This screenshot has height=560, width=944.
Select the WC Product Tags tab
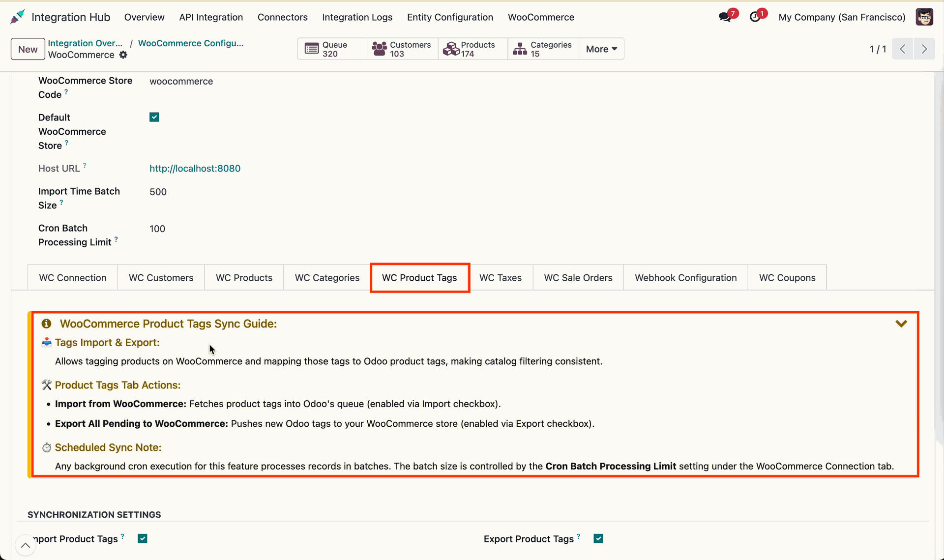pos(419,278)
